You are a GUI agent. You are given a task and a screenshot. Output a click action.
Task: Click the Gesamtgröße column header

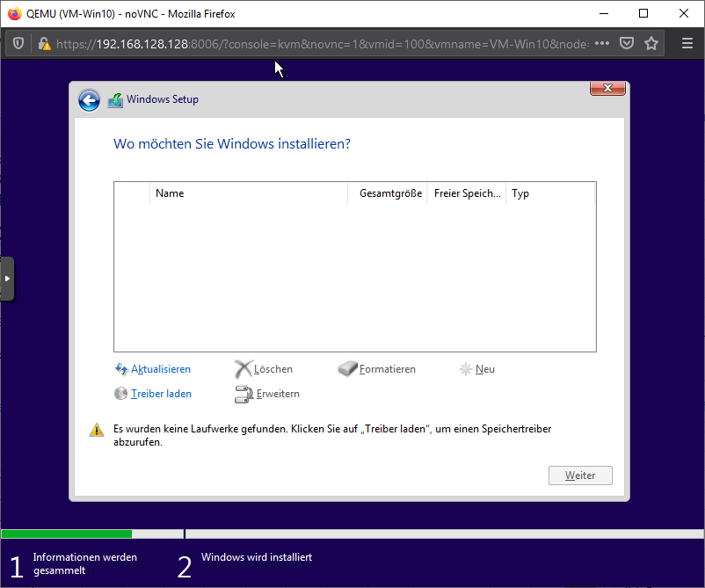pos(387,193)
